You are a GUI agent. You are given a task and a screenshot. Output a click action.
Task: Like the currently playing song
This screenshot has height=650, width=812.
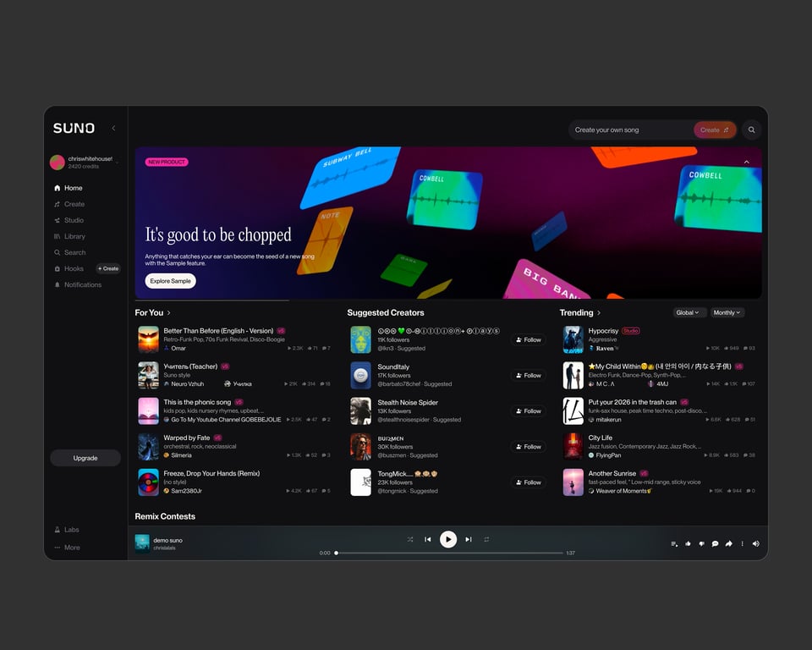click(689, 543)
